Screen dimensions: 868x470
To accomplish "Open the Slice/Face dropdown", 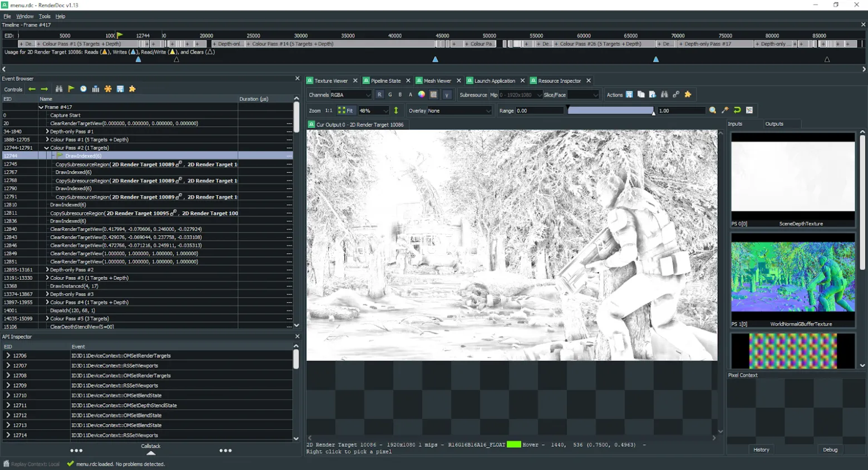I will (583, 95).
